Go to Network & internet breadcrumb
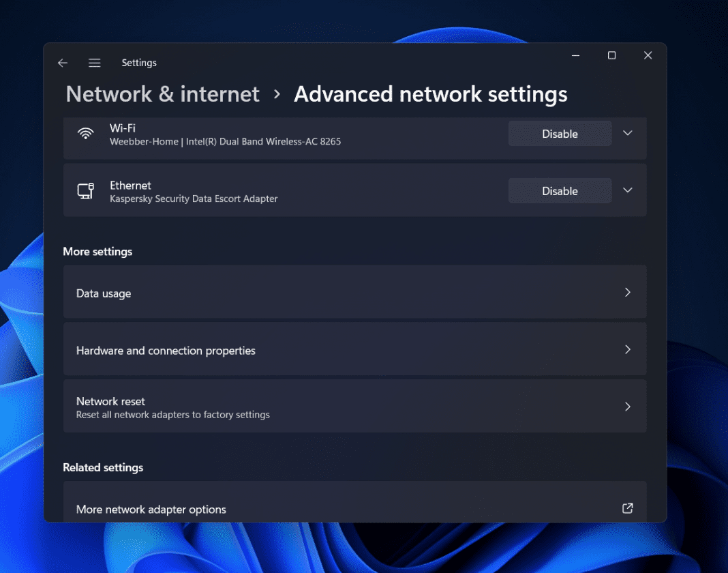This screenshot has width=728, height=573. 162,93
